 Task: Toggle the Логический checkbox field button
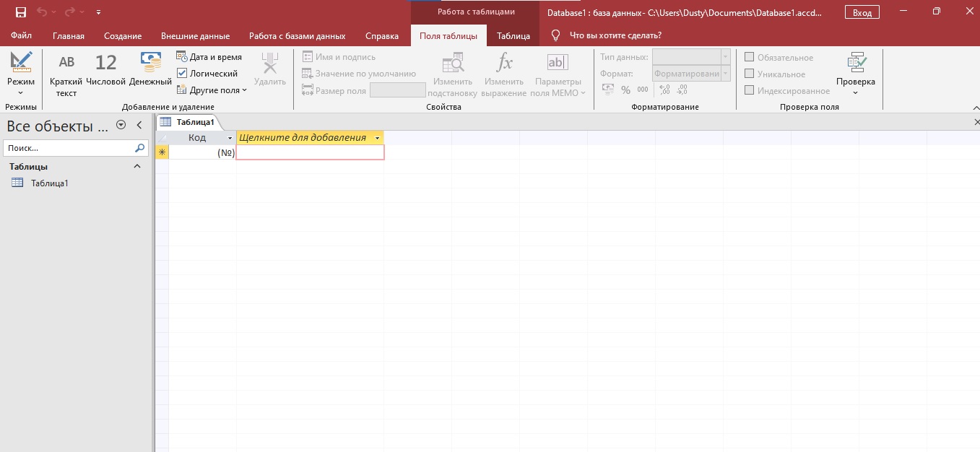tap(207, 74)
